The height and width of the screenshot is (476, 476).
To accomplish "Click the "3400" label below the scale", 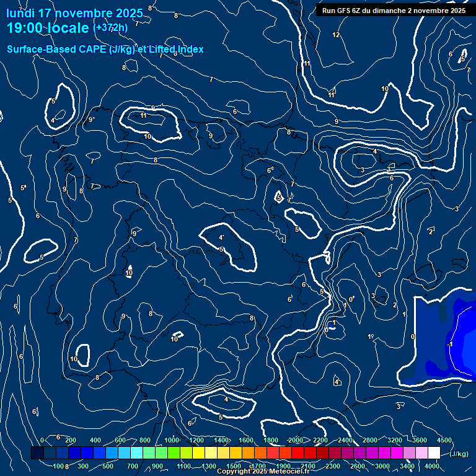I will point(407,466).
